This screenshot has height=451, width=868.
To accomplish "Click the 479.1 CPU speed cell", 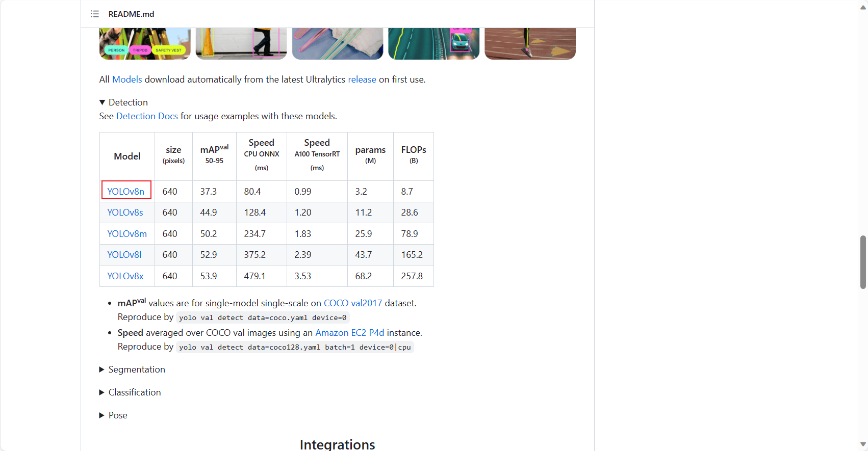I will point(262,276).
